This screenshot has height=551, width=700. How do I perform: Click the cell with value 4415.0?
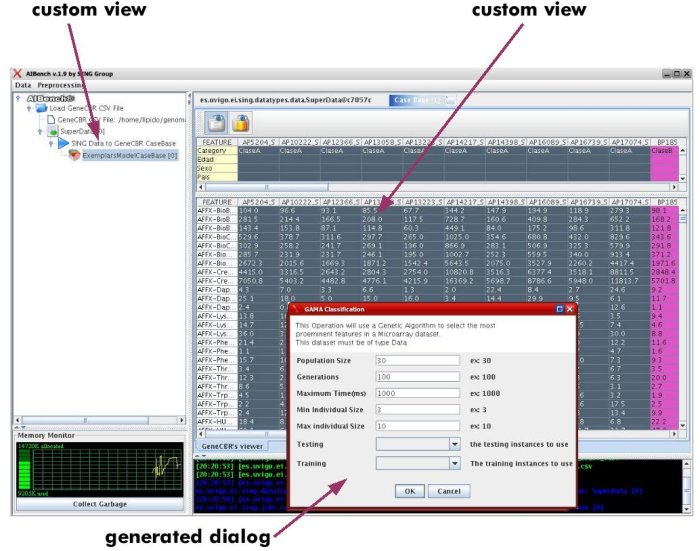[x=258, y=272]
